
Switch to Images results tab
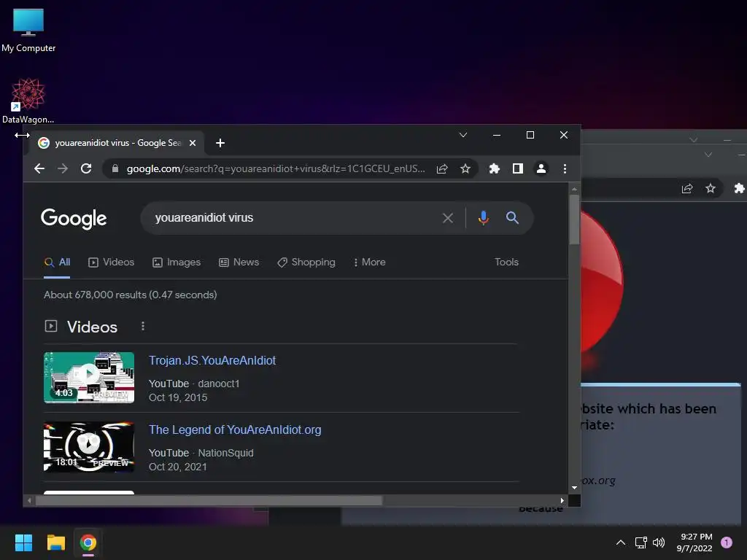click(x=177, y=262)
